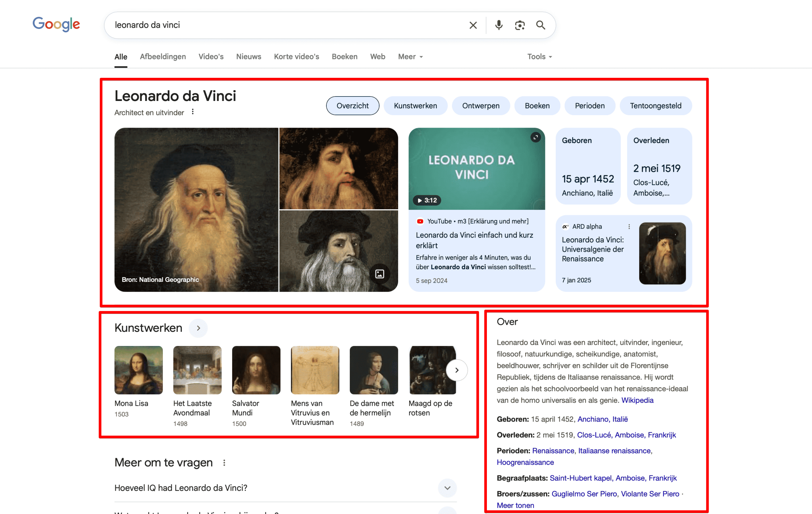Screen dimensions: 812x514
Task: Switch to the Web tab
Action: (377, 57)
